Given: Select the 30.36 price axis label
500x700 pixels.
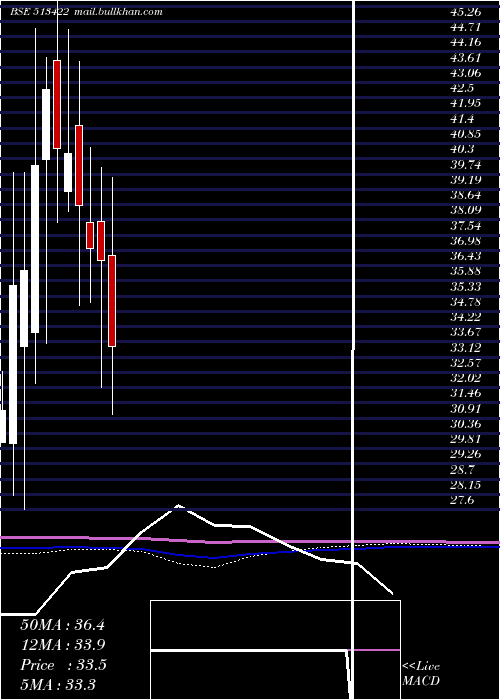Looking at the screenshot, I should (465, 424).
